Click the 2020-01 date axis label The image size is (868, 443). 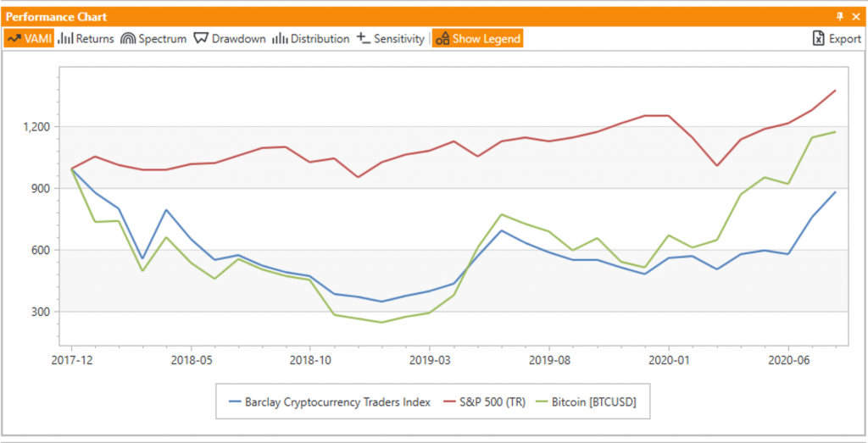click(670, 358)
